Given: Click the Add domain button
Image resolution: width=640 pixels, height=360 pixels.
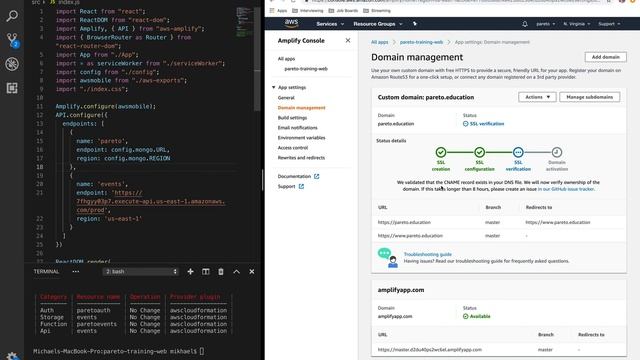Looking at the screenshot, I should coord(605,57).
